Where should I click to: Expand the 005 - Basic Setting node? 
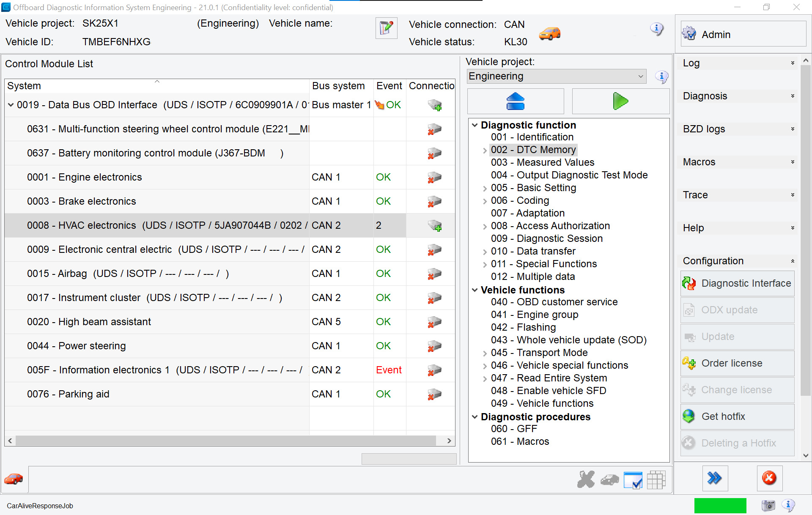[x=485, y=188]
